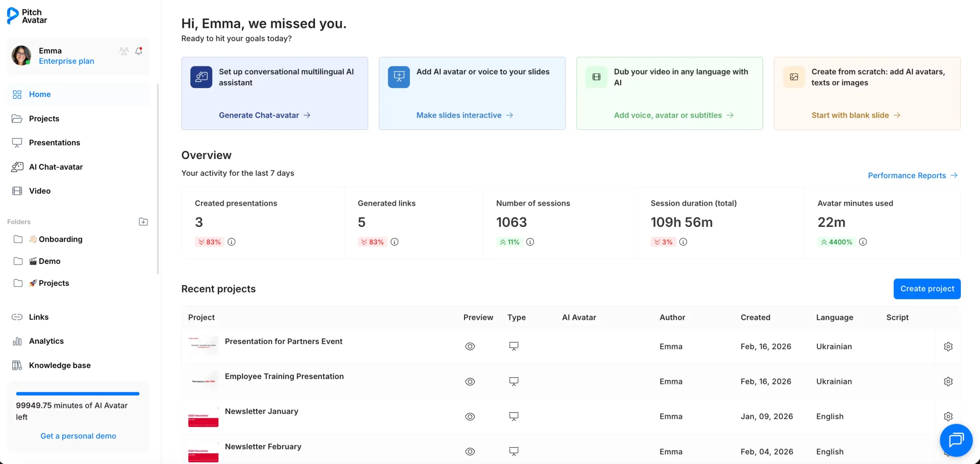Viewport: 980px width, 464px height.
Task: Open the Projects folder with rocket emoji
Action: point(41,283)
